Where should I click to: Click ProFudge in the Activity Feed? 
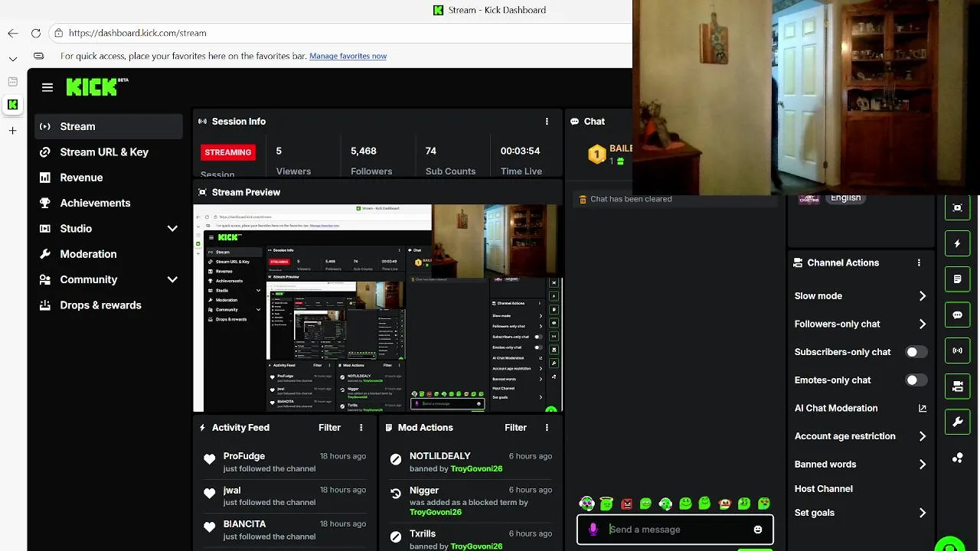coord(244,456)
